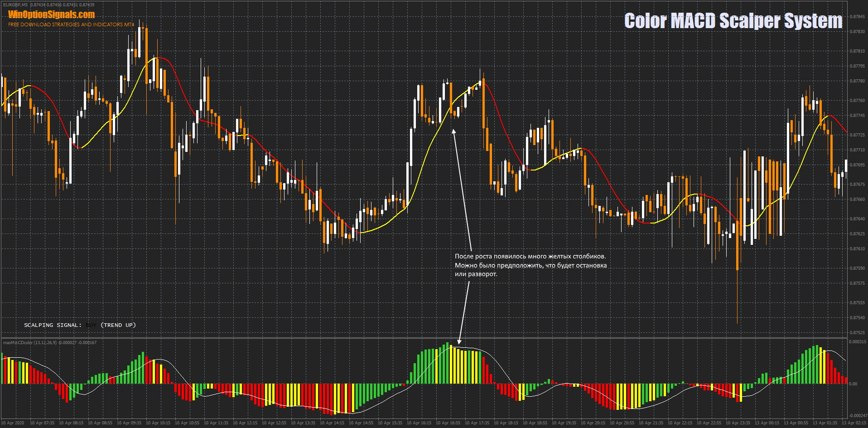Click the WinOptionSignals.com logo link
This screenshot has width=868, height=428.
tap(51, 15)
